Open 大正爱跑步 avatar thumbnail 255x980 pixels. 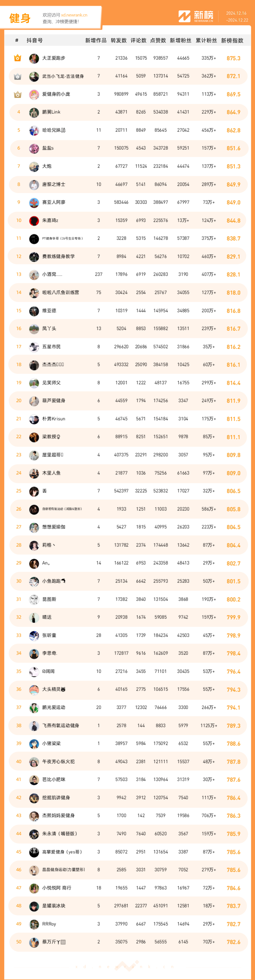(34, 58)
